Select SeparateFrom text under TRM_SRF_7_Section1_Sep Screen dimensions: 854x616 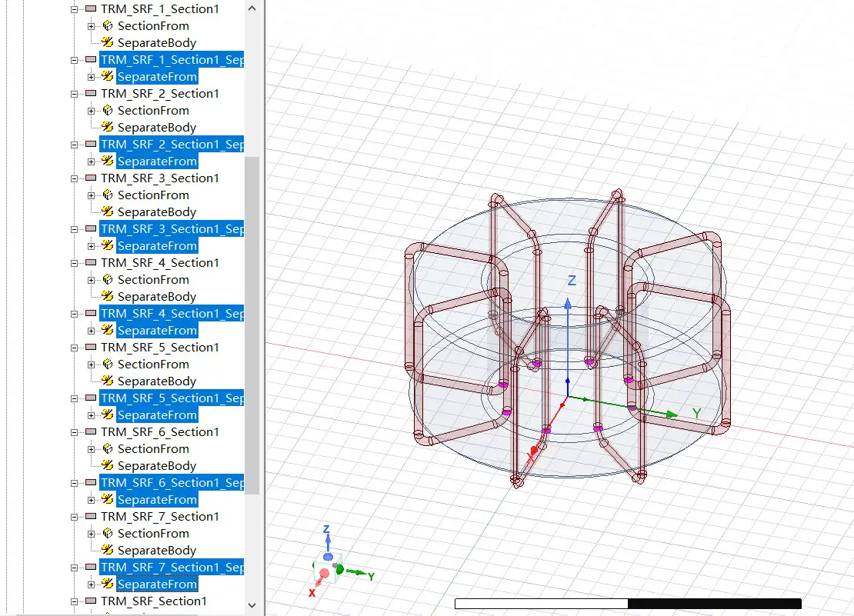click(158, 584)
